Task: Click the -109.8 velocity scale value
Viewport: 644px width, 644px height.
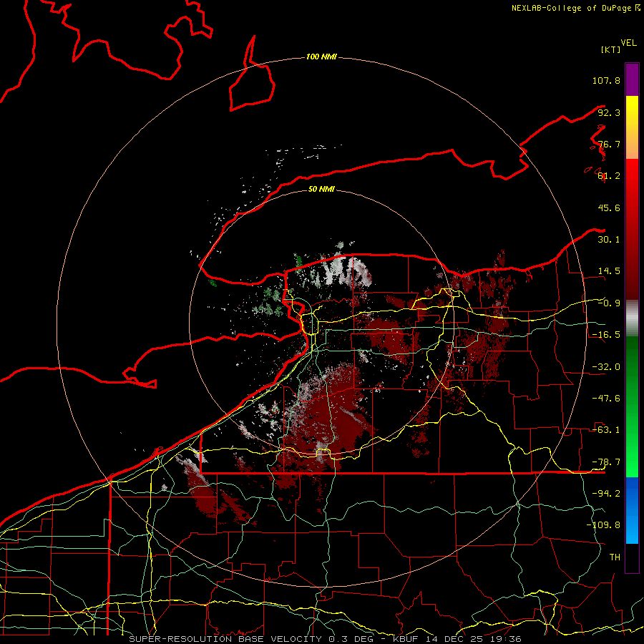Action: (603, 525)
